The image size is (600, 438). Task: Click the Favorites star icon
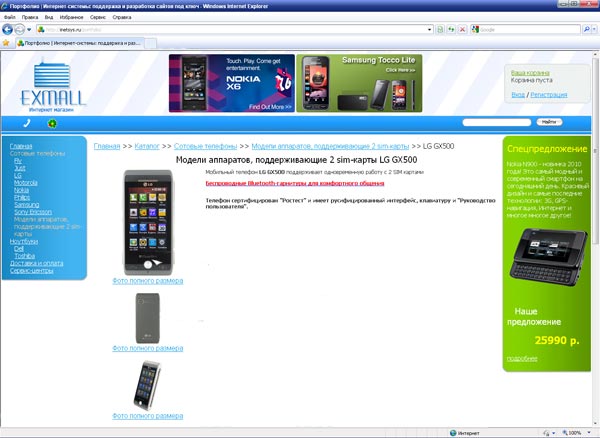(x=6, y=43)
